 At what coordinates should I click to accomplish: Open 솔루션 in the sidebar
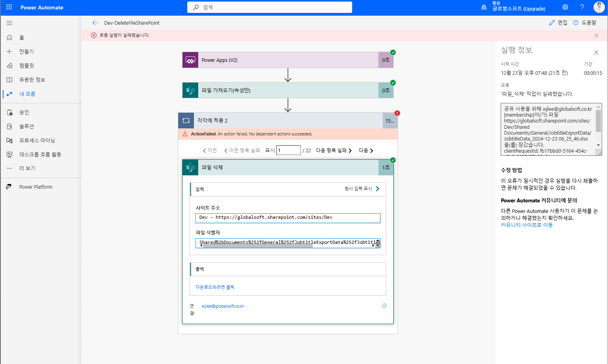pyautogui.click(x=41, y=126)
